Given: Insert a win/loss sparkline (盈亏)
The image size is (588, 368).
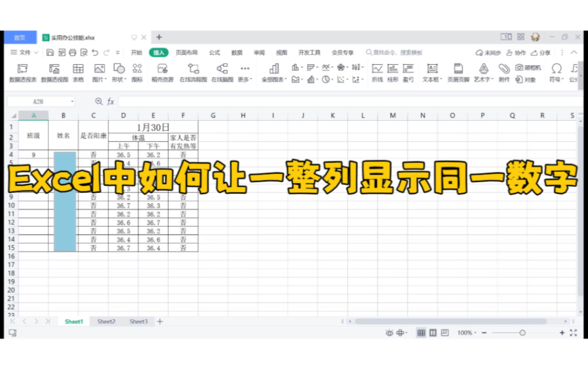Looking at the screenshot, I should 408,73.
